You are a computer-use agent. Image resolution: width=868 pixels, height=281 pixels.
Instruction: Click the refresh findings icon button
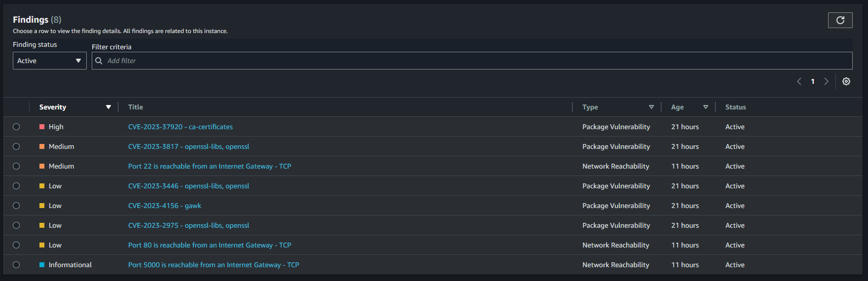(840, 20)
